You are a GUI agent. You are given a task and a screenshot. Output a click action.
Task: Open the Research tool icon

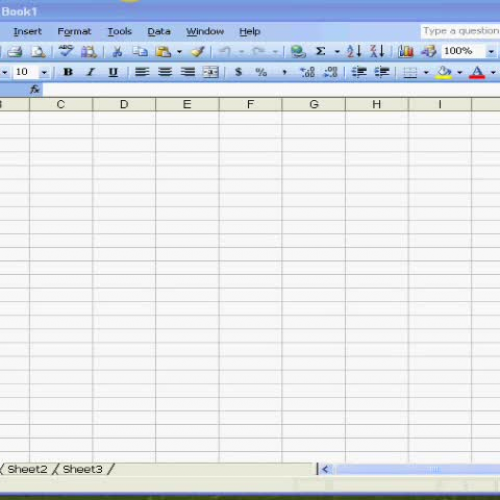click(x=89, y=52)
